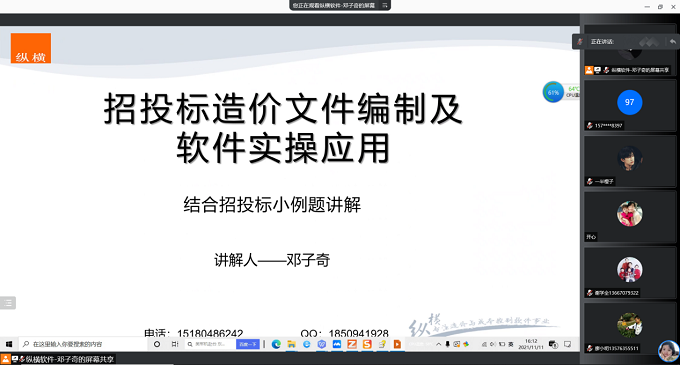Viewport: 680px width, 365px height.
Task: Click the 百度一下 search button
Action: pos(248,344)
